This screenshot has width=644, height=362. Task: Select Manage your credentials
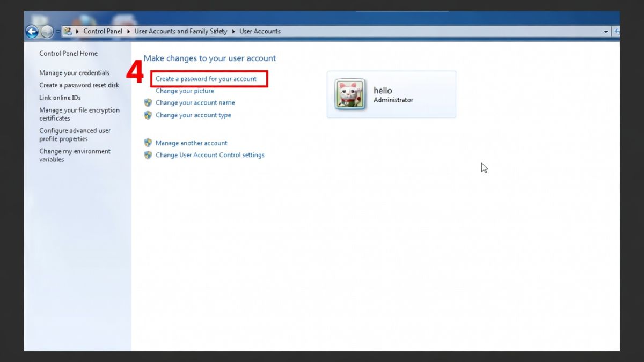pos(74,72)
